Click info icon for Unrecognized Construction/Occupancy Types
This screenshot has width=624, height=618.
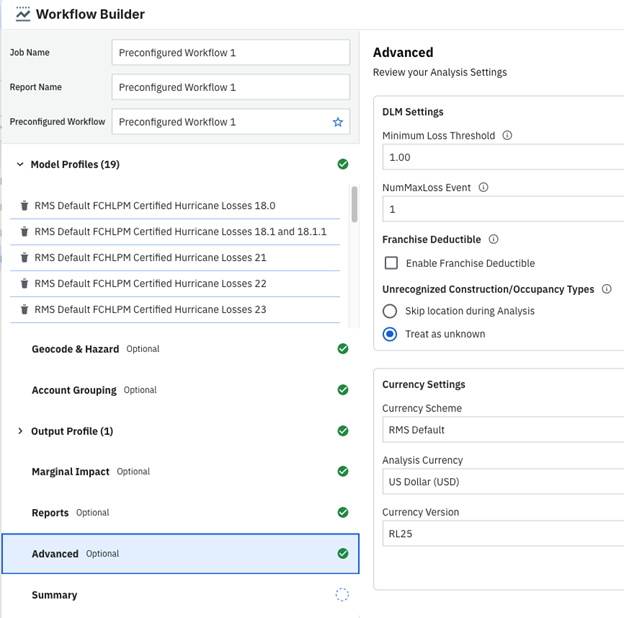(x=606, y=289)
